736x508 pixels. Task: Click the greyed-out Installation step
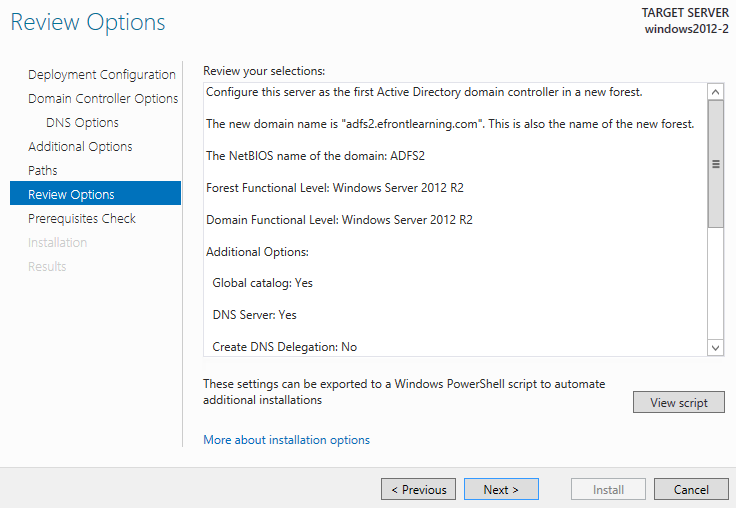[x=57, y=242]
